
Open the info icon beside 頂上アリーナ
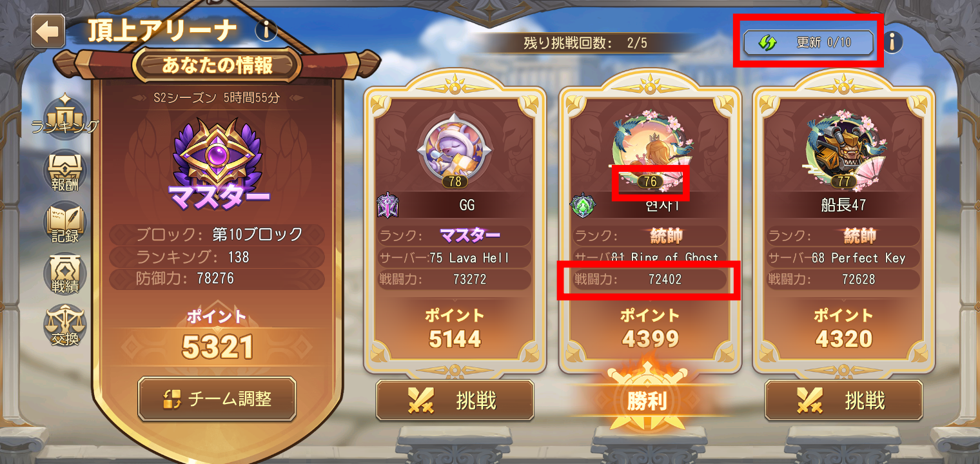tap(266, 30)
